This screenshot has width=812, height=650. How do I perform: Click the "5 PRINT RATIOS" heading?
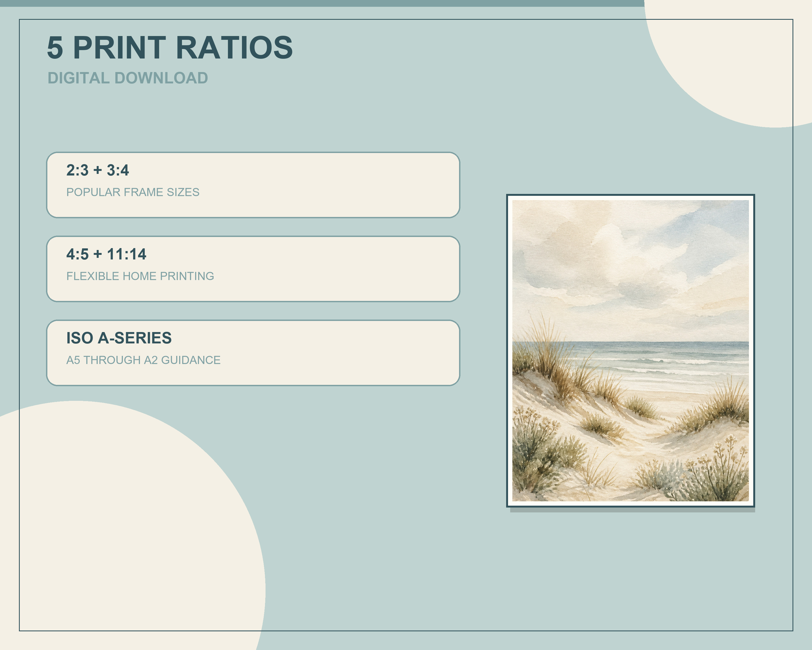click(170, 47)
